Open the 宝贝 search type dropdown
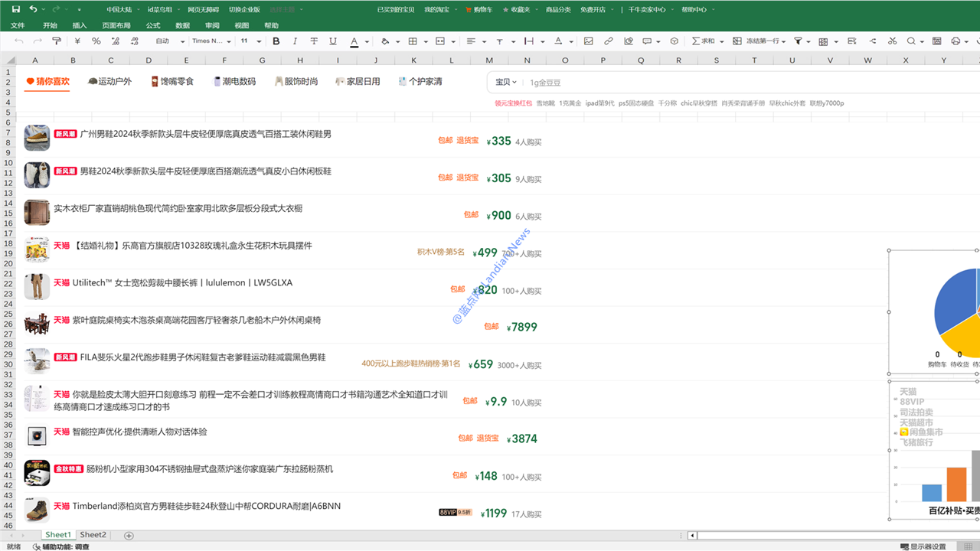The image size is (980, 551). tap(506, 83)
